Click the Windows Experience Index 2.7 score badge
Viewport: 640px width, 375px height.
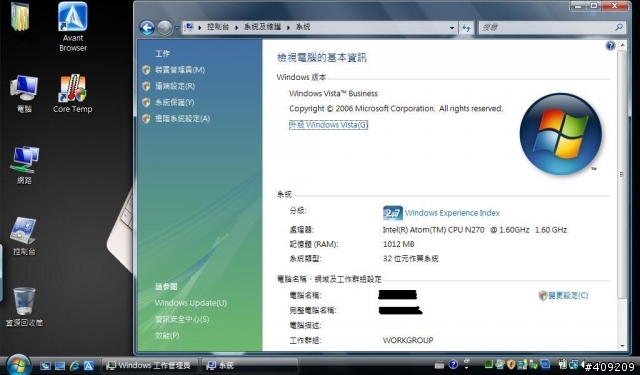tap(393, 213)
